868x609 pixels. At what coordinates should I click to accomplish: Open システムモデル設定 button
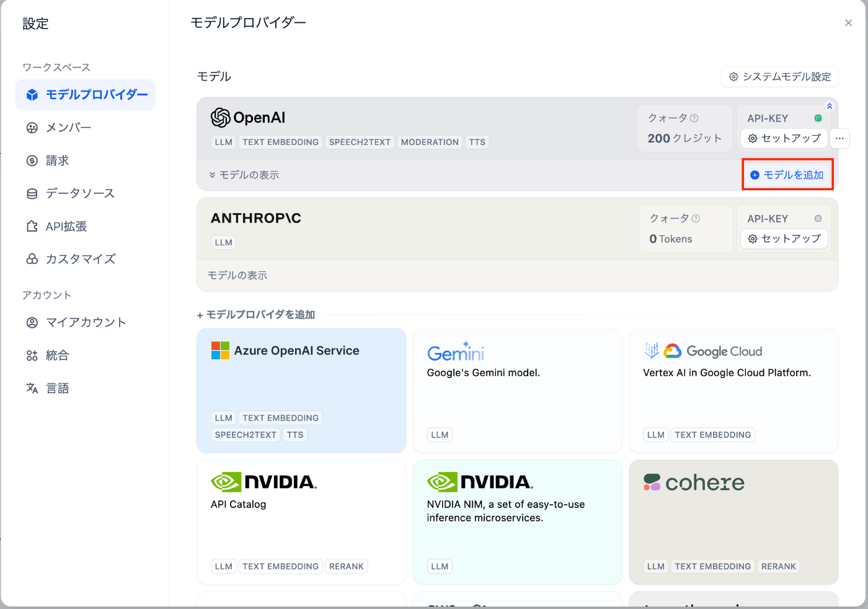click(x=780, y=77)
